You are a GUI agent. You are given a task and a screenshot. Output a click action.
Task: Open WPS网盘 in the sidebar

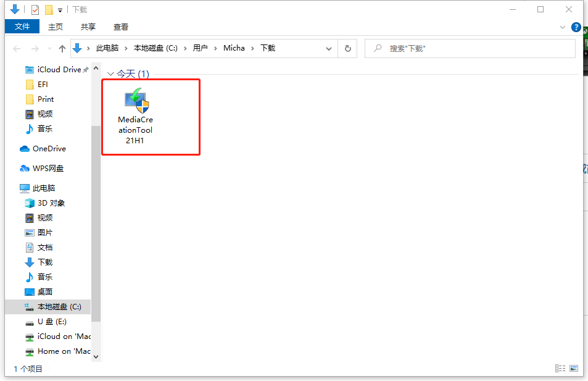48,169
